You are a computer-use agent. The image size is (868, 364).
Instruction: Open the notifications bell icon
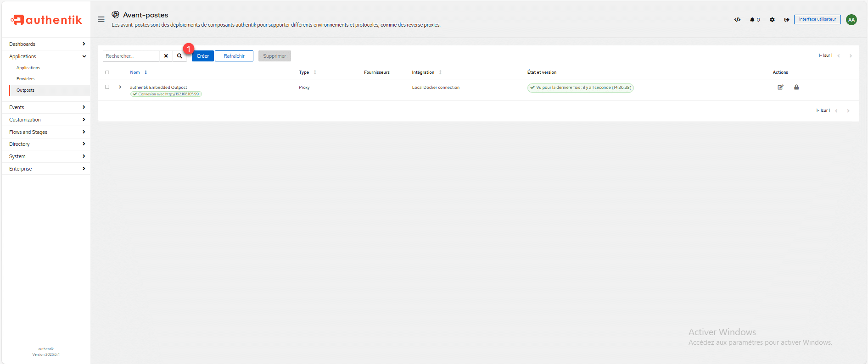(x=752, y=20)
